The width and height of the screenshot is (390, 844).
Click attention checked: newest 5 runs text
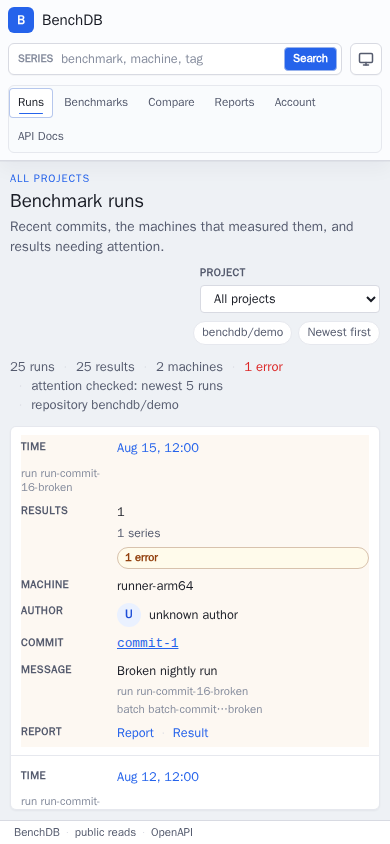127,386
